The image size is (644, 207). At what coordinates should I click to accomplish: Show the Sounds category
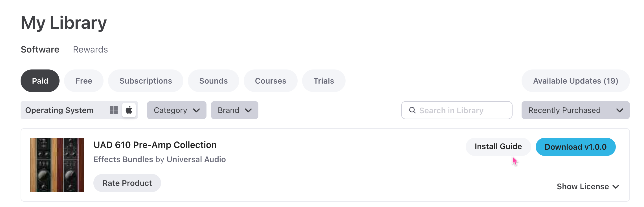pos(213,81)
